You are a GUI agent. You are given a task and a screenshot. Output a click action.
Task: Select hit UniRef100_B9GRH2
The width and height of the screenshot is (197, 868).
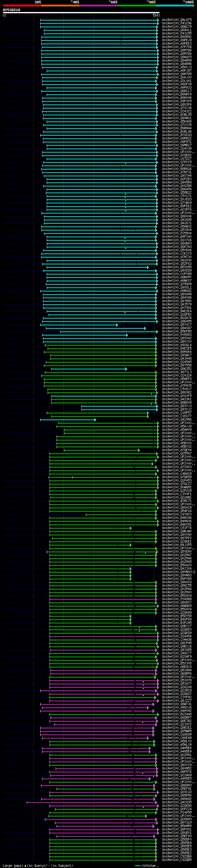[x=177, y=37]
